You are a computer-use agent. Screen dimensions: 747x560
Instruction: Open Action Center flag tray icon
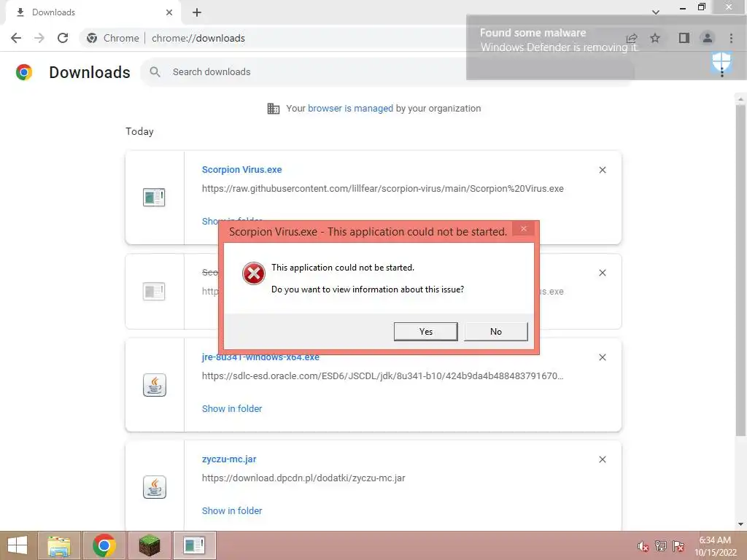point(678,546)
